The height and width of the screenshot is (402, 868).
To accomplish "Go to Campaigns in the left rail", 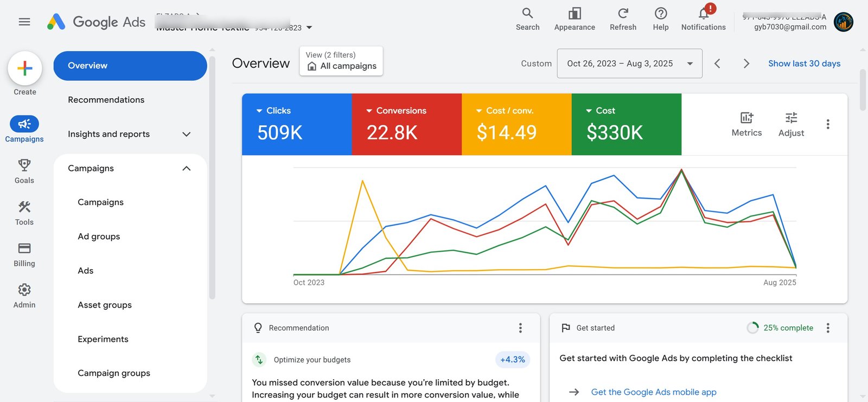I will click(24, 129).
